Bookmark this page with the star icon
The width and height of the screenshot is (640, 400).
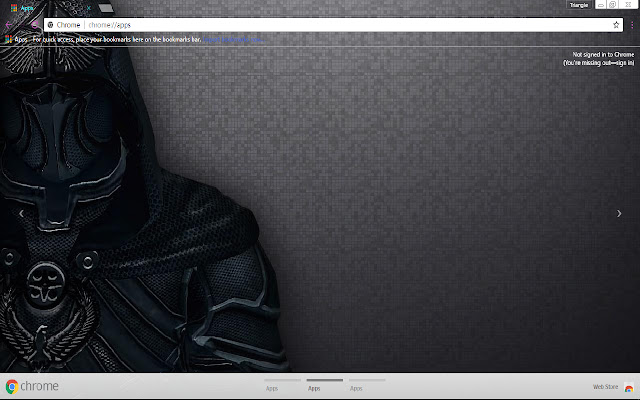coord(616,25)
